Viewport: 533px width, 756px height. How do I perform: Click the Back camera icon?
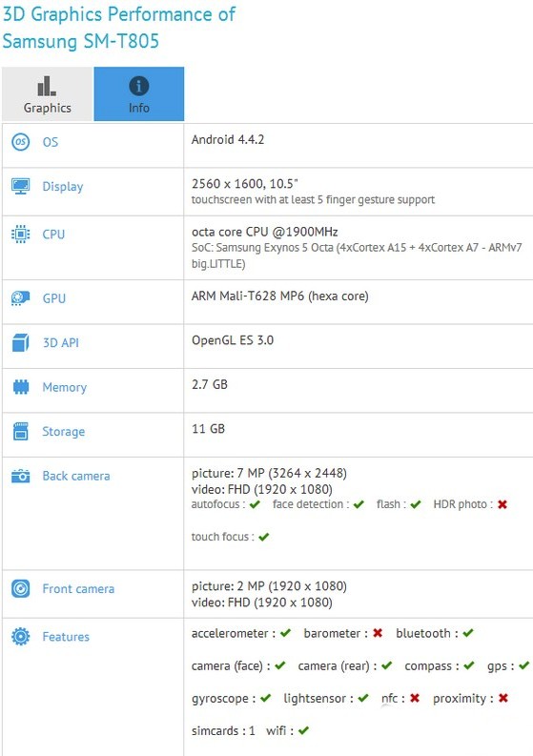(x=20, y=476)
